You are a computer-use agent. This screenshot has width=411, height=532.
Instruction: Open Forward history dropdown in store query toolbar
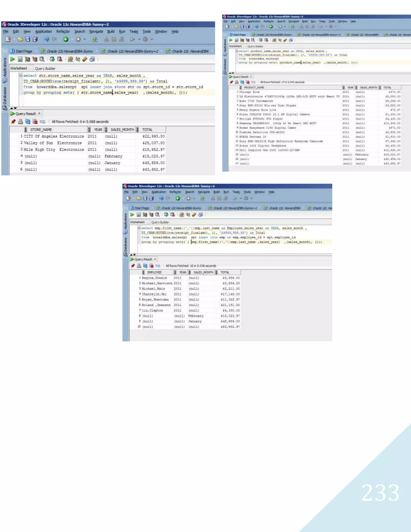[84, 39]
